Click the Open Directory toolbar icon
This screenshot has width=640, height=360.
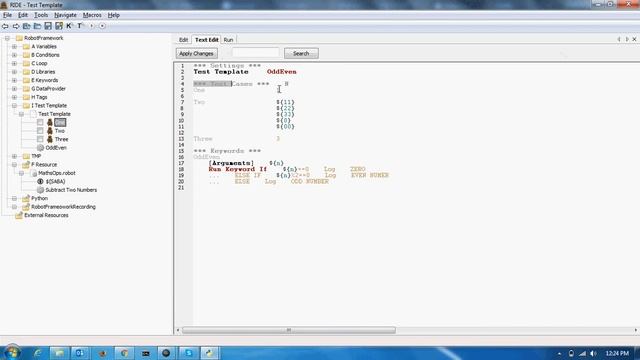[x=37, y=26]
